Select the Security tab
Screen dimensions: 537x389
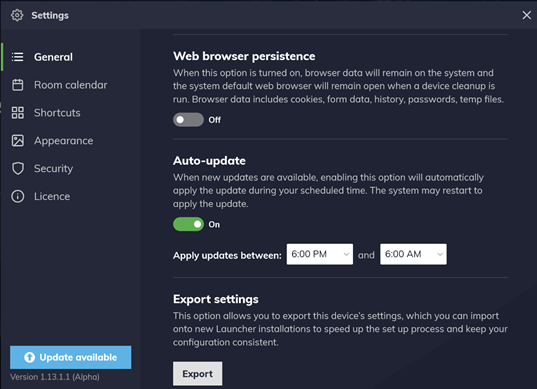[70, 168]
